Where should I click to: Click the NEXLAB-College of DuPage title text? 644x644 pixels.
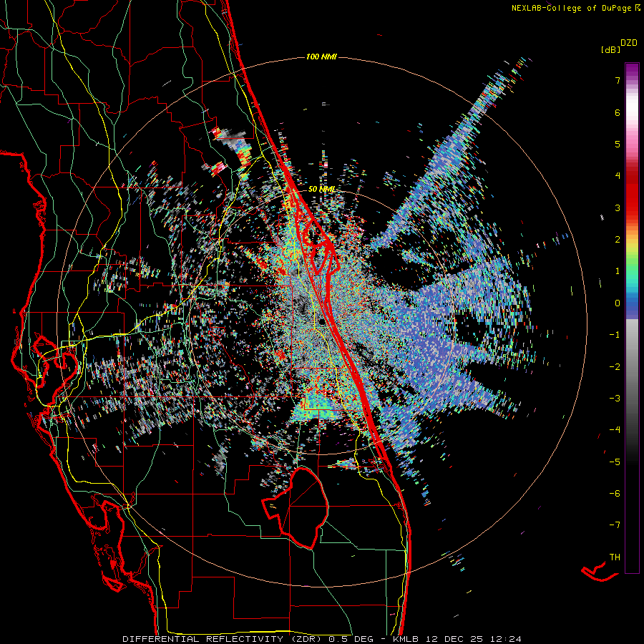pos(571,8)
